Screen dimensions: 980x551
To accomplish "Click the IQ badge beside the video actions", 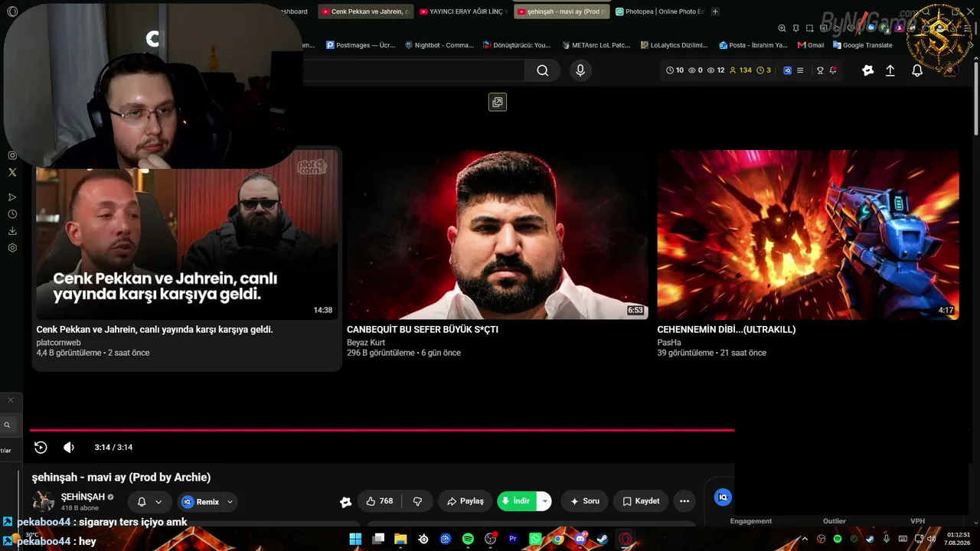I will tap(723, 497).
